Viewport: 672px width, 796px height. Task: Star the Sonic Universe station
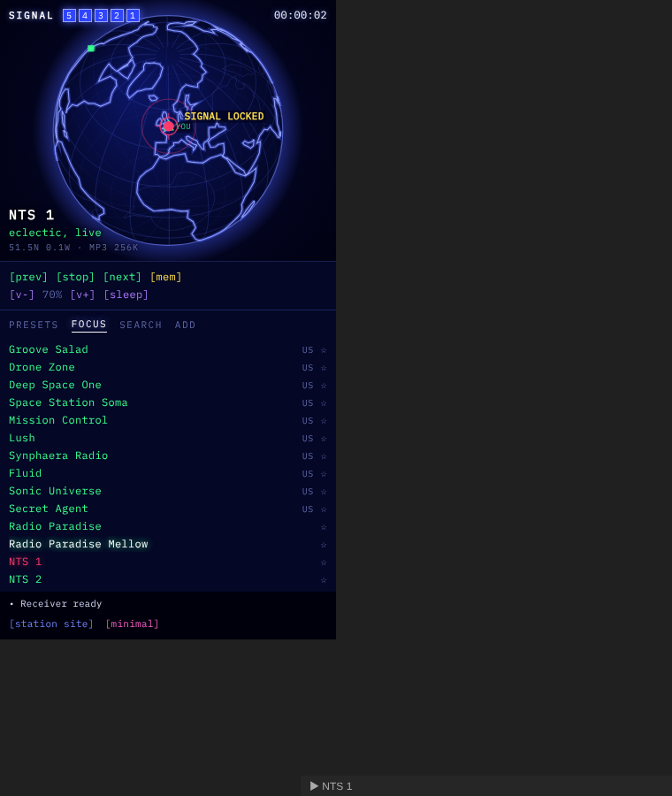pyautogui.click(x=324, y=492)
